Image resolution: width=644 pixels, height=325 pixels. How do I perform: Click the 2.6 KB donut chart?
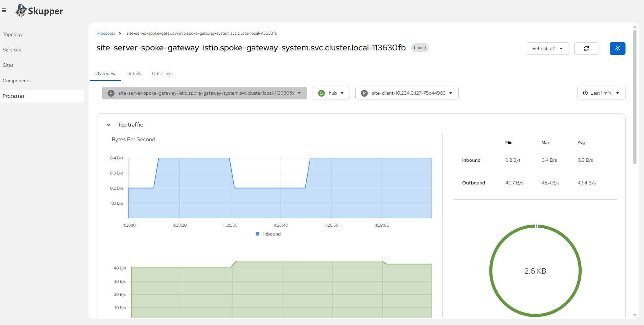coord(535,271)
